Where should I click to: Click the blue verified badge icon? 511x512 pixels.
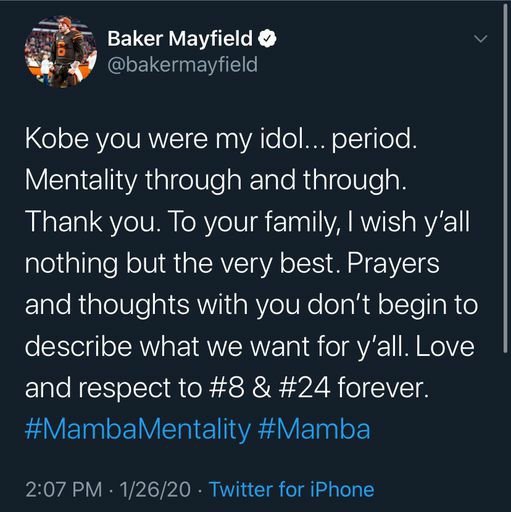coord(268,39)
